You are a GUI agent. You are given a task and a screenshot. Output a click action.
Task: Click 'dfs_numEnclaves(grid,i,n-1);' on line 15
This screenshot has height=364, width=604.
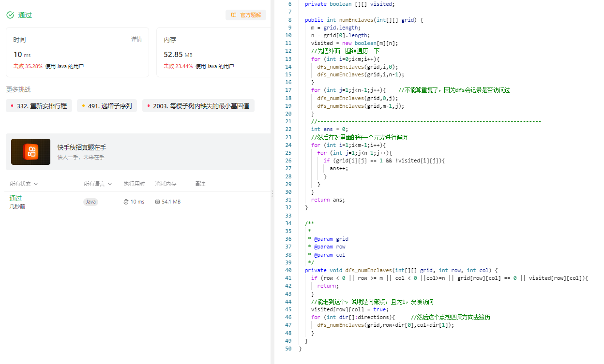(x=361, y=74)
